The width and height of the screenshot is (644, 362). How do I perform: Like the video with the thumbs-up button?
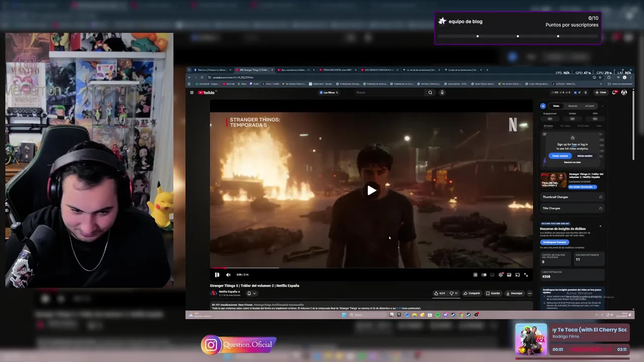(440, 293)
